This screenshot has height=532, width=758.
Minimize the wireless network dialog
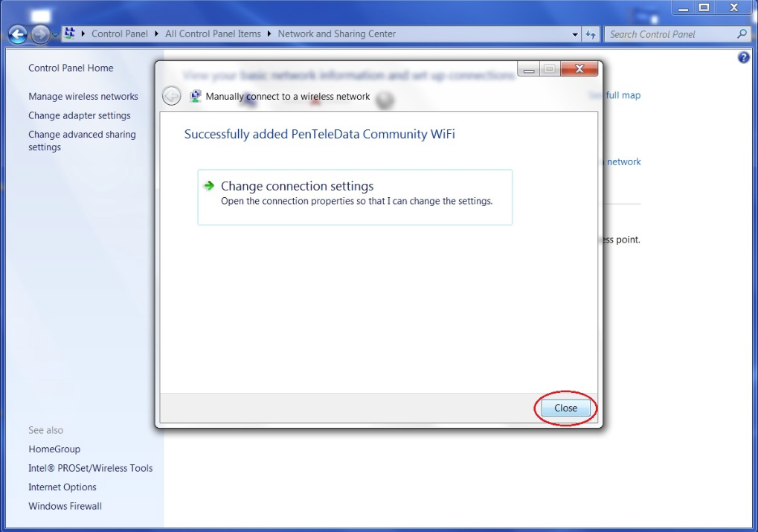(528, 69)
